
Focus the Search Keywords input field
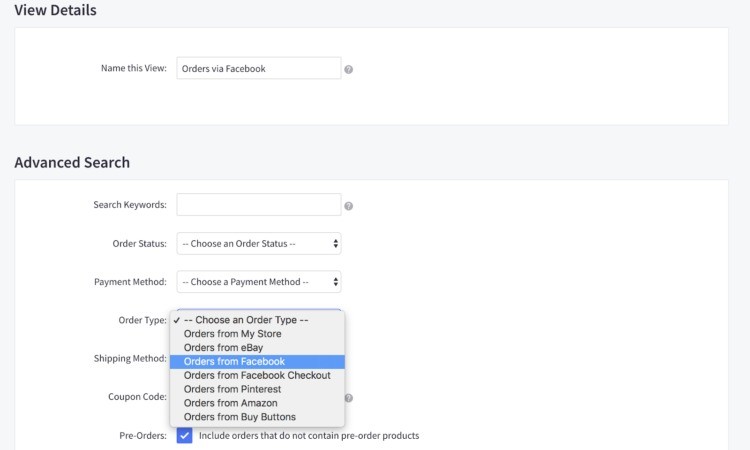pos(259,205)
